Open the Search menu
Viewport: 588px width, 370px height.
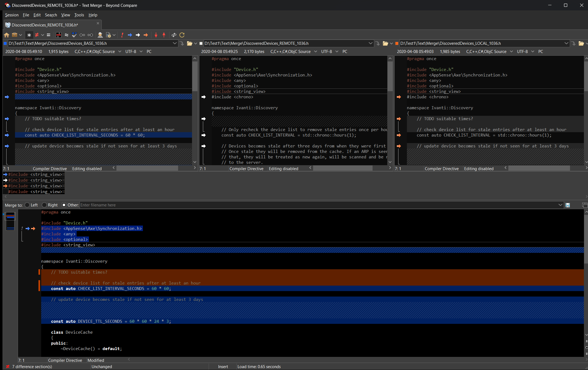(51, 15)
